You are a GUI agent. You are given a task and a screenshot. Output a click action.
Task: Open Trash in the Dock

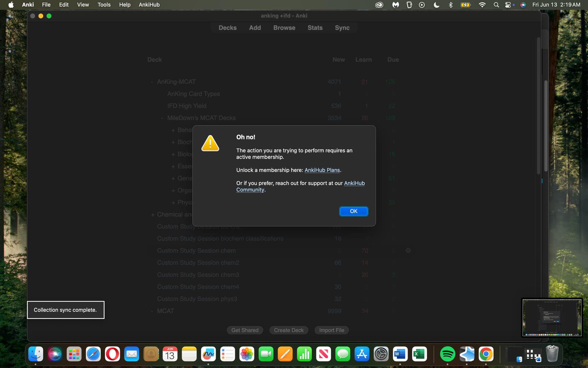pyautogui.click(x=552, y=354)
